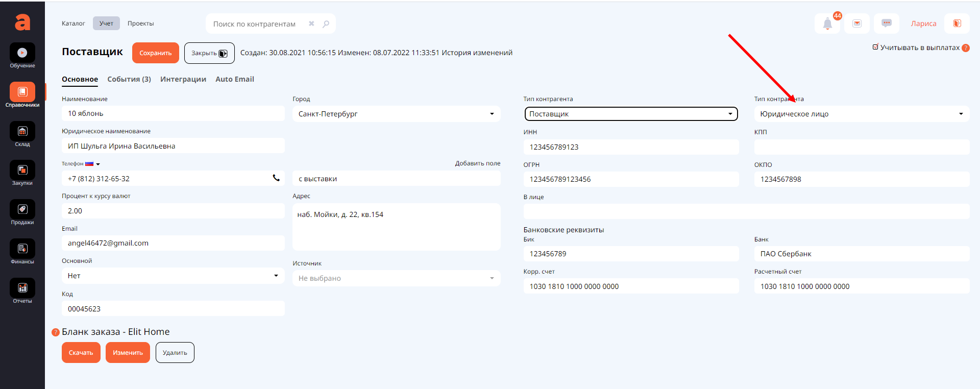Expand the Юридическое лицо dropdown

pyautogui.click(x=861, y=114)
